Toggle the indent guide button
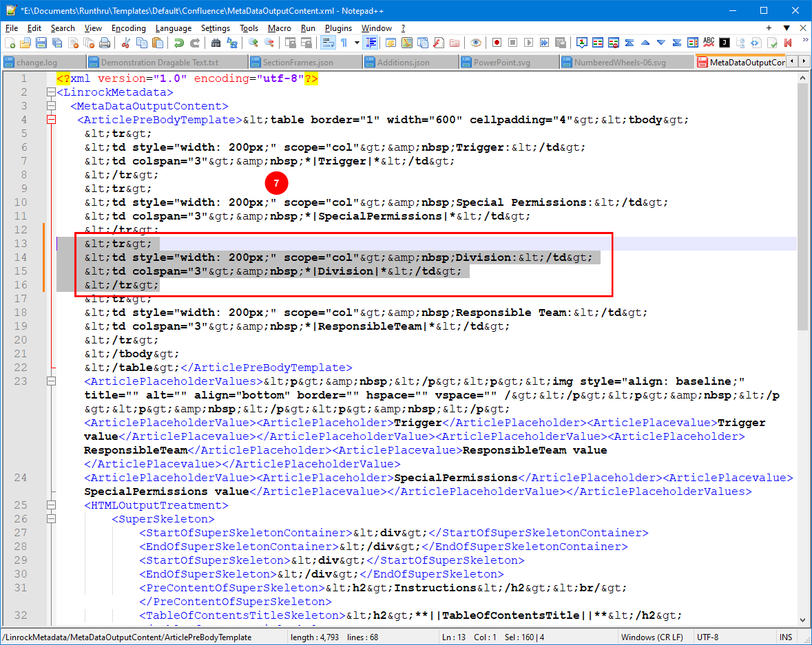812x645 pixels. 371,43
